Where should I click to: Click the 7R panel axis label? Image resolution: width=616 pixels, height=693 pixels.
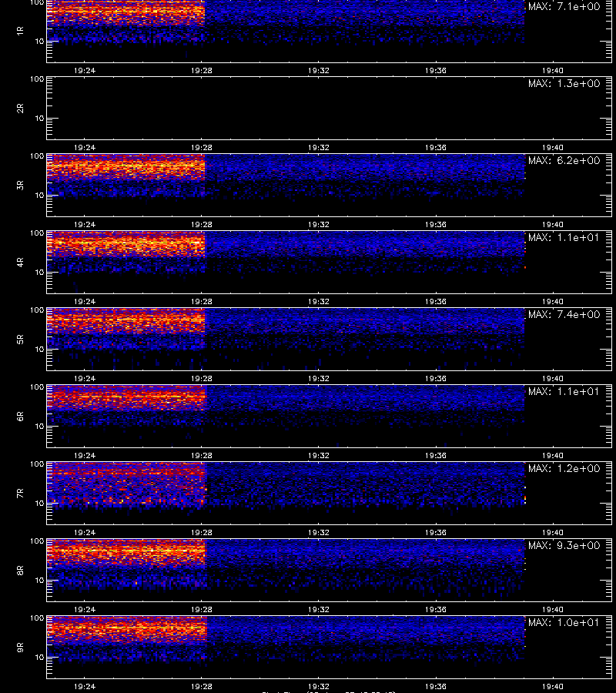pos(20,494)
